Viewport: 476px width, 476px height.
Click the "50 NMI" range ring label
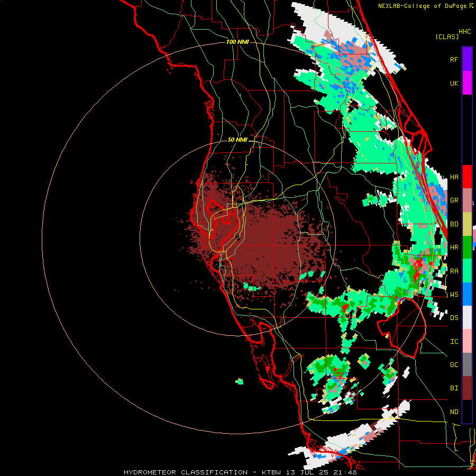click(237, 140)
